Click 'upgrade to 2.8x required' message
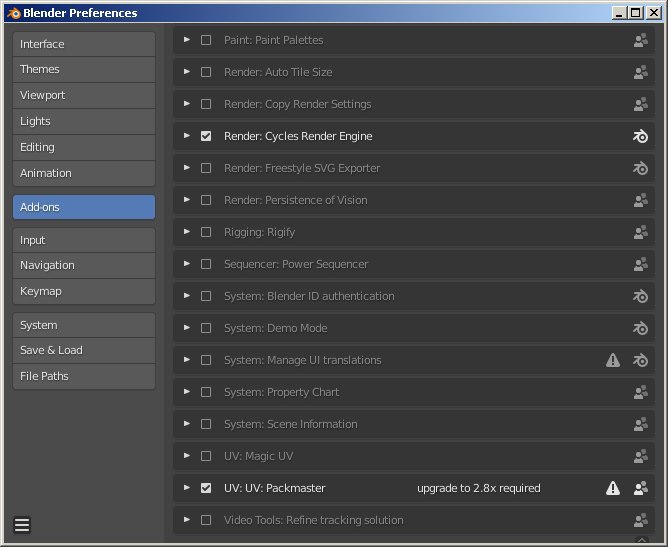This screenshot has height=547, width=668. 478,488
